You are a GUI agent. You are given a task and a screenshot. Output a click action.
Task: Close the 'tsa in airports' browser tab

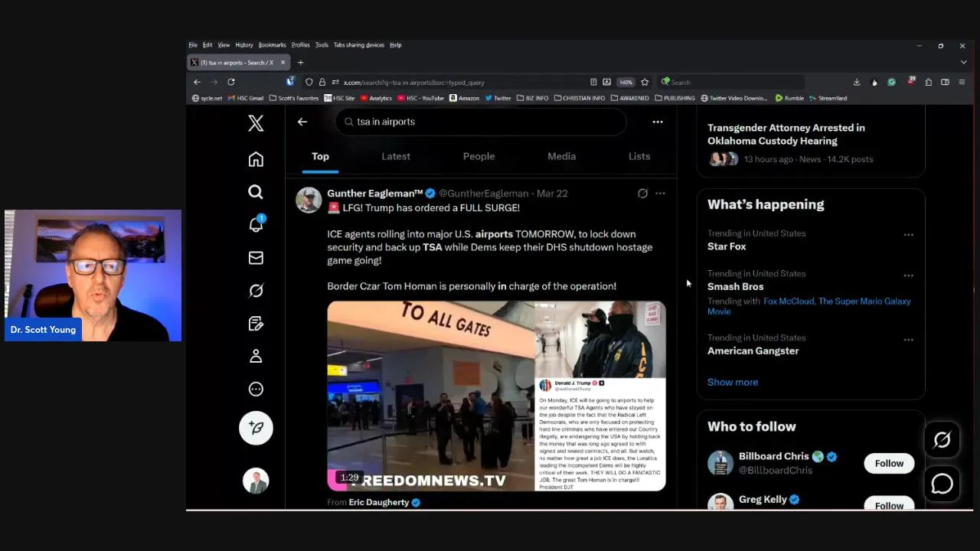283,63
